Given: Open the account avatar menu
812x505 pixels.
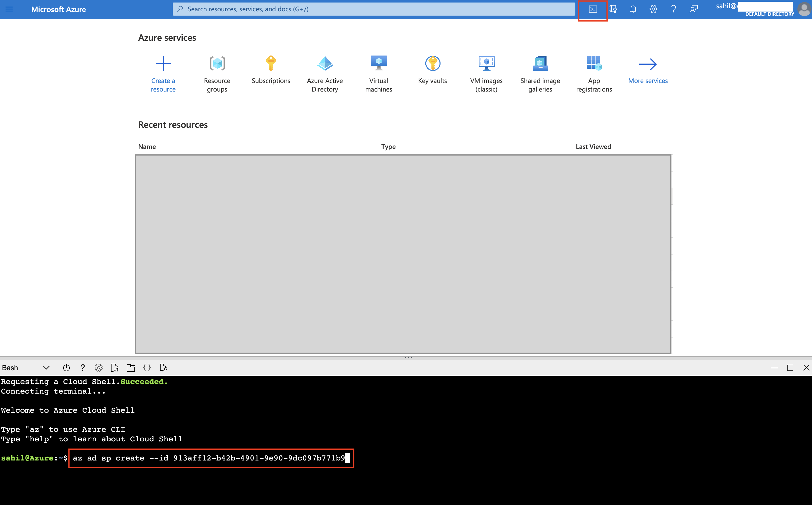Looking at the screenshot, I should click(804, 9).
